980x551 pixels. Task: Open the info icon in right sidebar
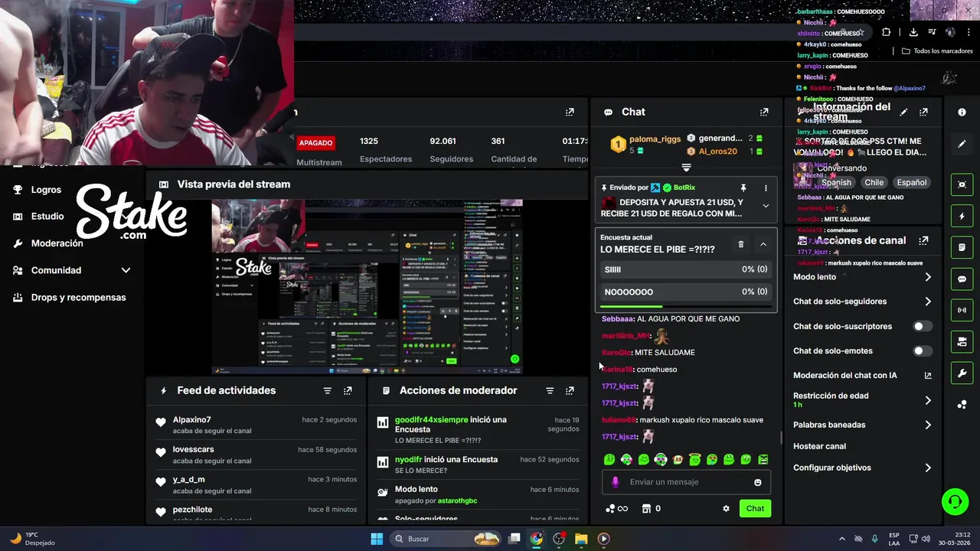962,112
